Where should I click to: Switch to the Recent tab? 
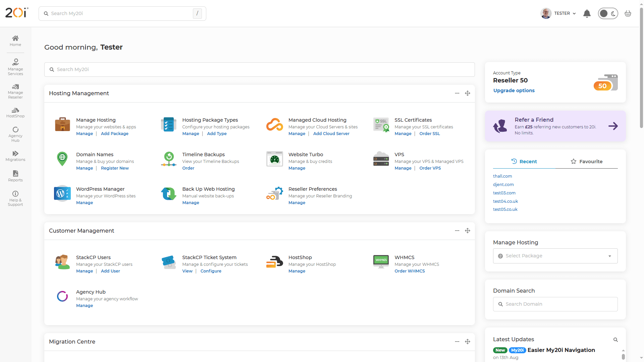(524, 161)
